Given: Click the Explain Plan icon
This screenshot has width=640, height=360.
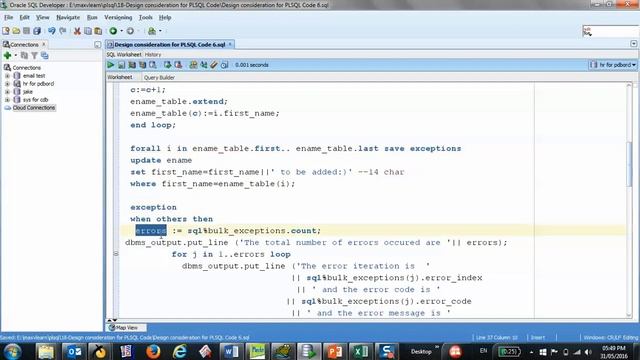Looking at the screenshot, I should [x=132, y=65].
